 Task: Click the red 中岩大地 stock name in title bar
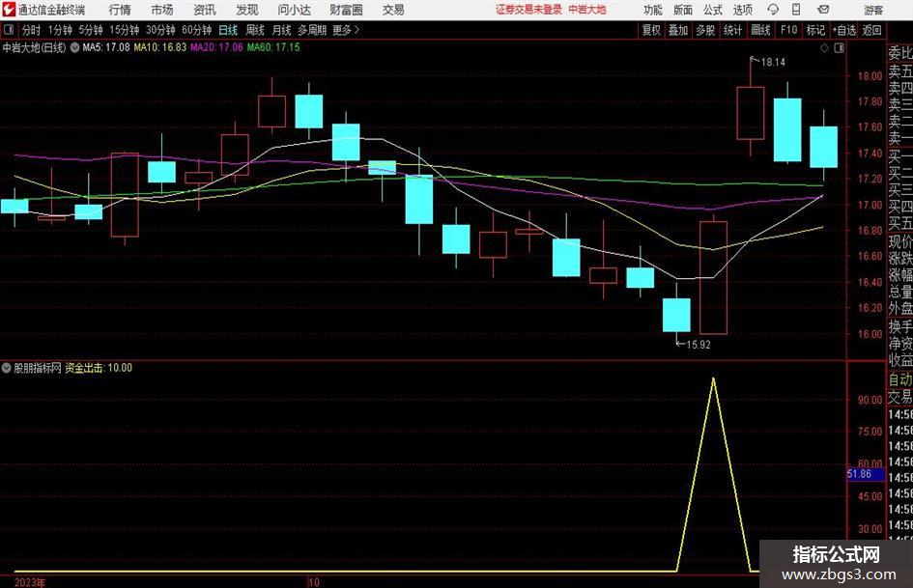pyautogui.click(x=587, y=10)
